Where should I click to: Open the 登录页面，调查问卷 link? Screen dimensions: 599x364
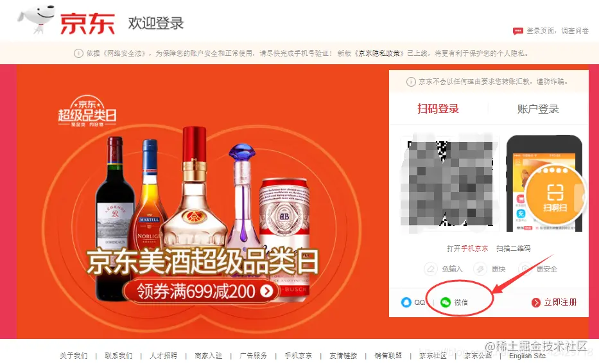click(x=557, y=31)
